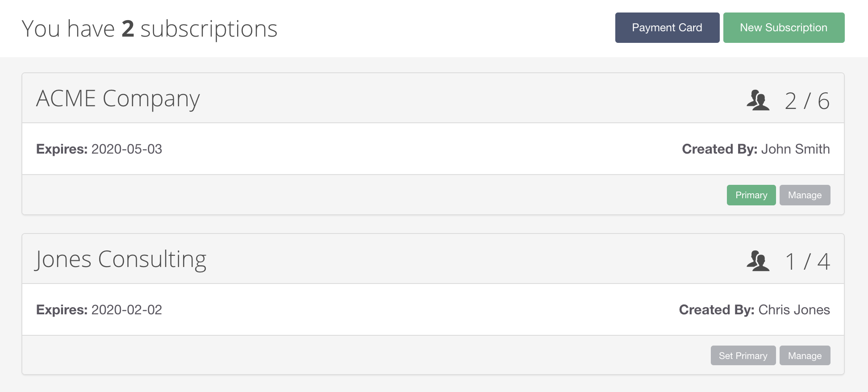This screenshot has width=868, height=392.
Task: Click the 'You have 2 subscriptions' heading
Action: [150, 29]
